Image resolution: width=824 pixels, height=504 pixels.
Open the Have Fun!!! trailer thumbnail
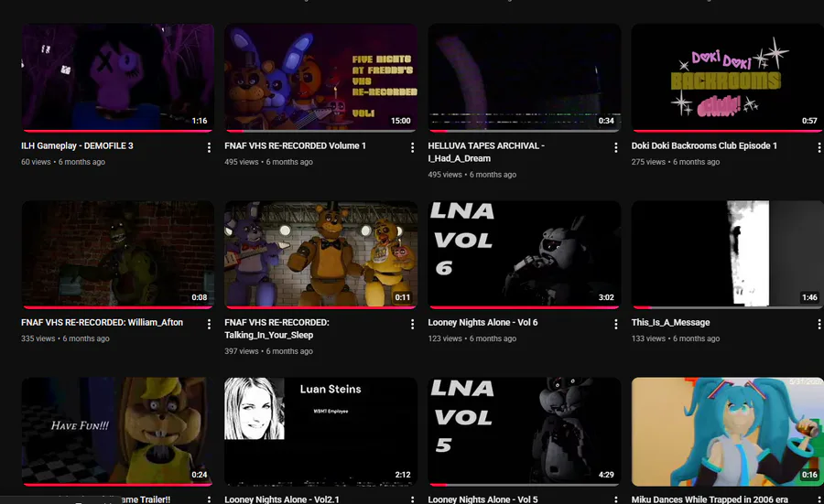[x=118, y=432]
